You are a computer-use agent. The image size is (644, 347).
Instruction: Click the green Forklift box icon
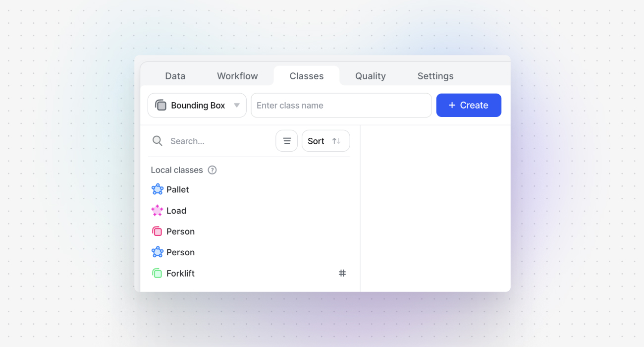[x=157, y=273]
